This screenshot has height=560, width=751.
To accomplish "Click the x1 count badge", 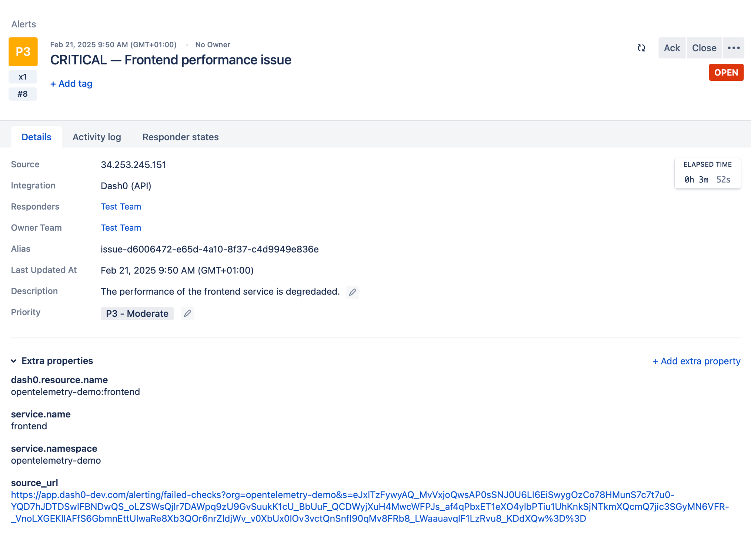I will tap(23, 77).
